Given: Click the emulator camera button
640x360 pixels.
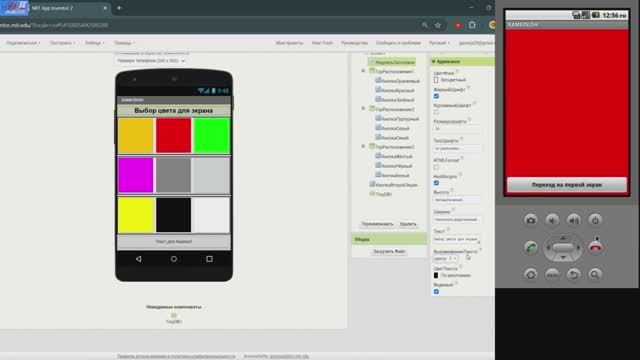Looking at the screenshot, I should tap(531, 220).
